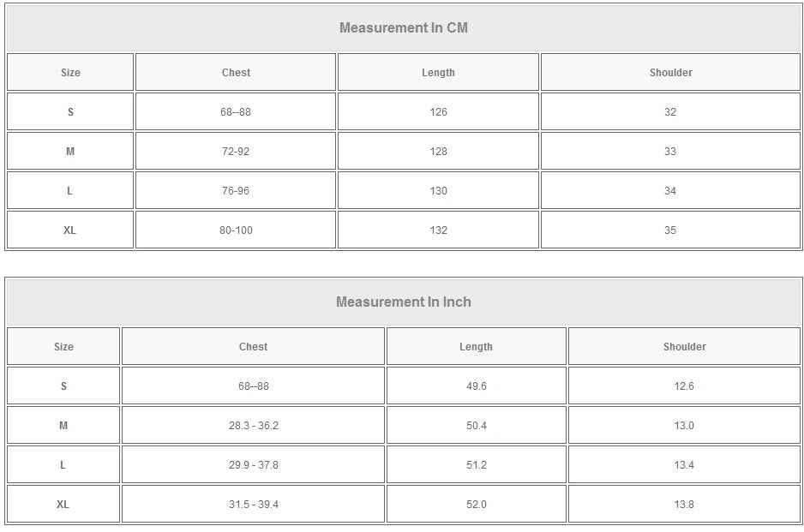Click the 76-96 chest value
The width and height of the screenshot is (804, 532).
pyautogui.click(x=236, y=191)
